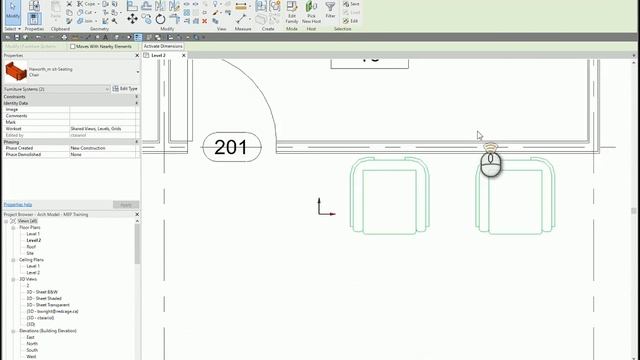Open Type Properties icon above Properties
The image size is (640, 360).
pyautogui.click(x=34, y=6)
